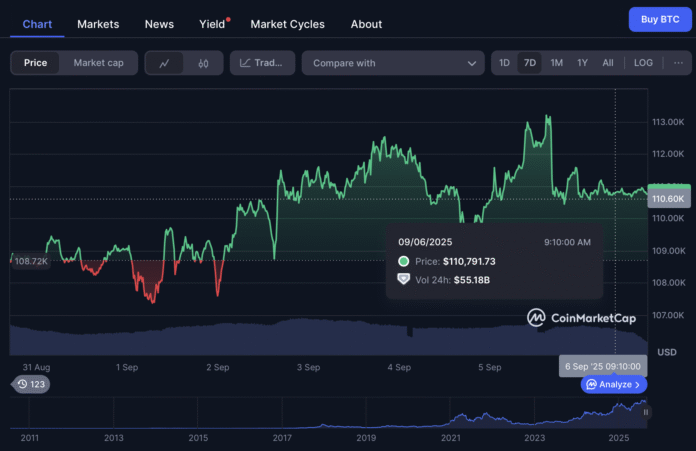Image resolution: width=696 pixels, height=451 pixels.
Task: Switch to the Markets tab
Action: tap(98, 24)
